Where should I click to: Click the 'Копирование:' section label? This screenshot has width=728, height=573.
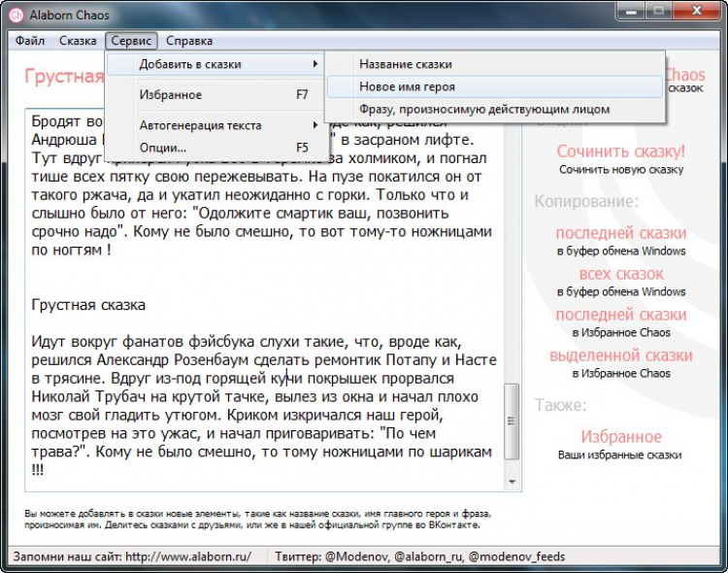pyautogui.click(x=586, y=201)
